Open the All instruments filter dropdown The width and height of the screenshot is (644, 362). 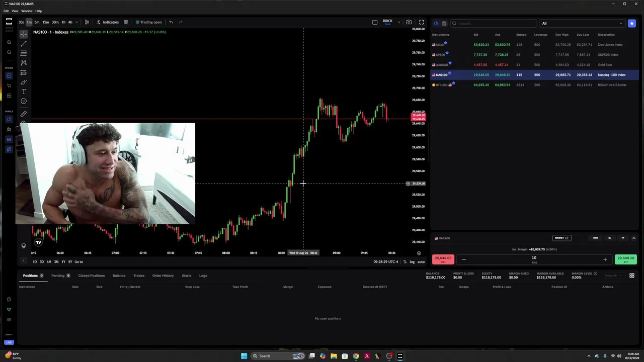tap(581, 23)
